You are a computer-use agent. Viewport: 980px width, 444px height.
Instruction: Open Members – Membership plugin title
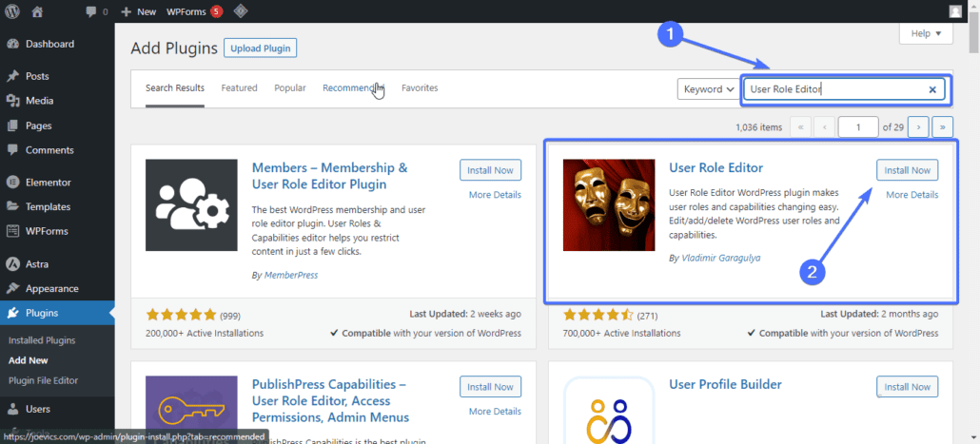click(x=329, y=176)
